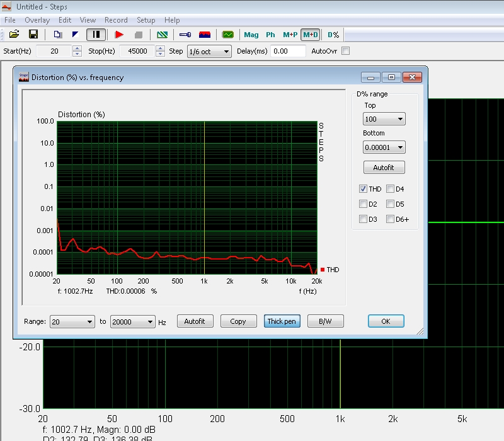Minimize the Distortion vs. frequency dialog

[x=370, y=77]
